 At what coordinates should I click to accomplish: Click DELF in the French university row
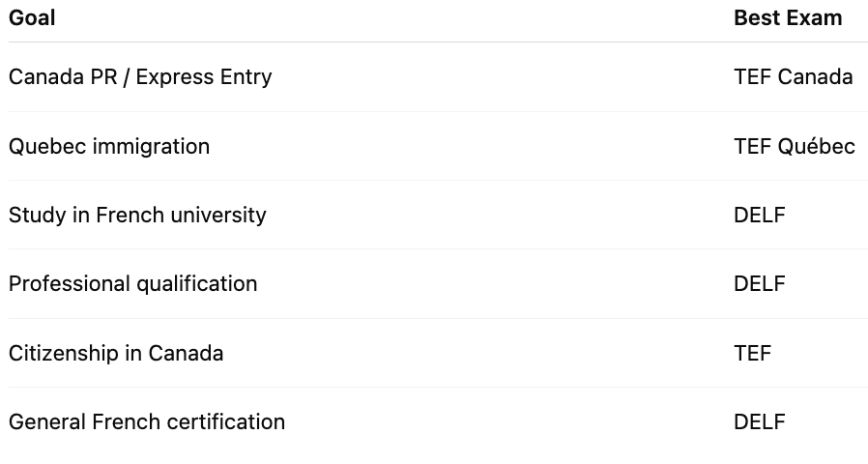coord(760,215)
